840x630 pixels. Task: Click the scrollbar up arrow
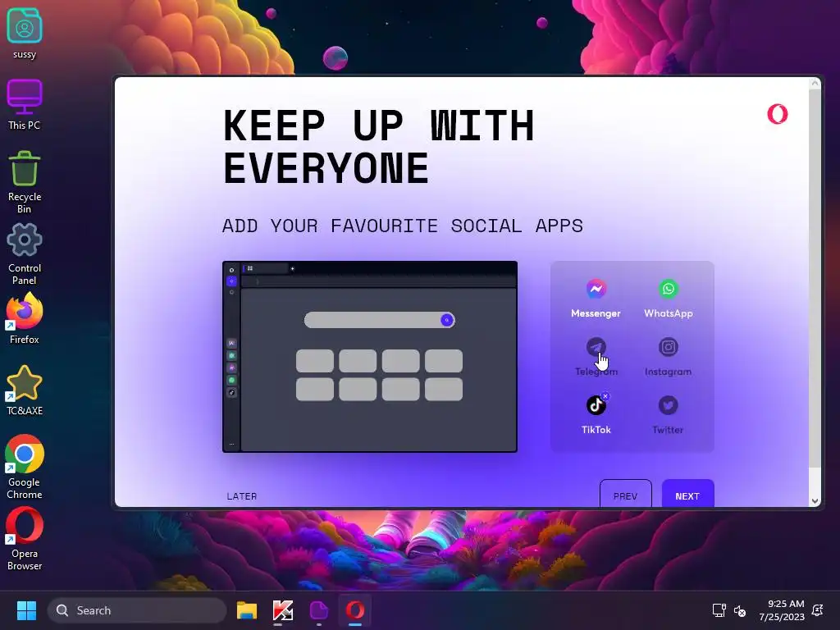pos(815,84)
